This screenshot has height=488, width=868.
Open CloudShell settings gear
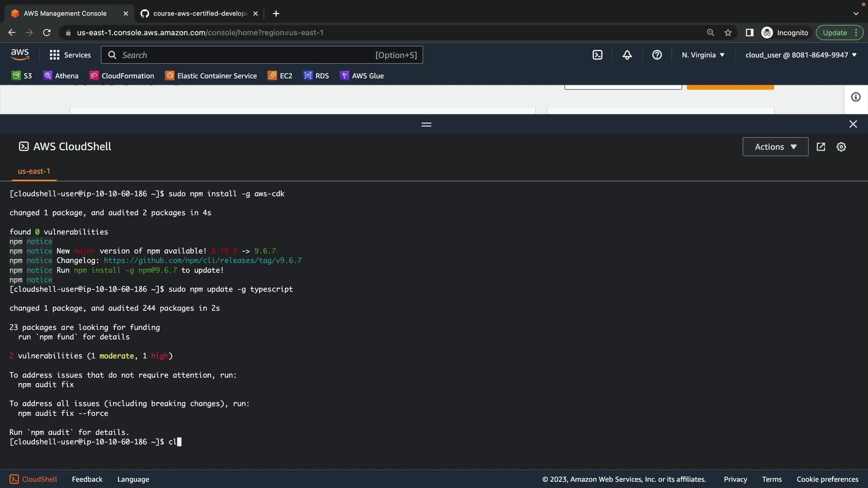point(841,147)
